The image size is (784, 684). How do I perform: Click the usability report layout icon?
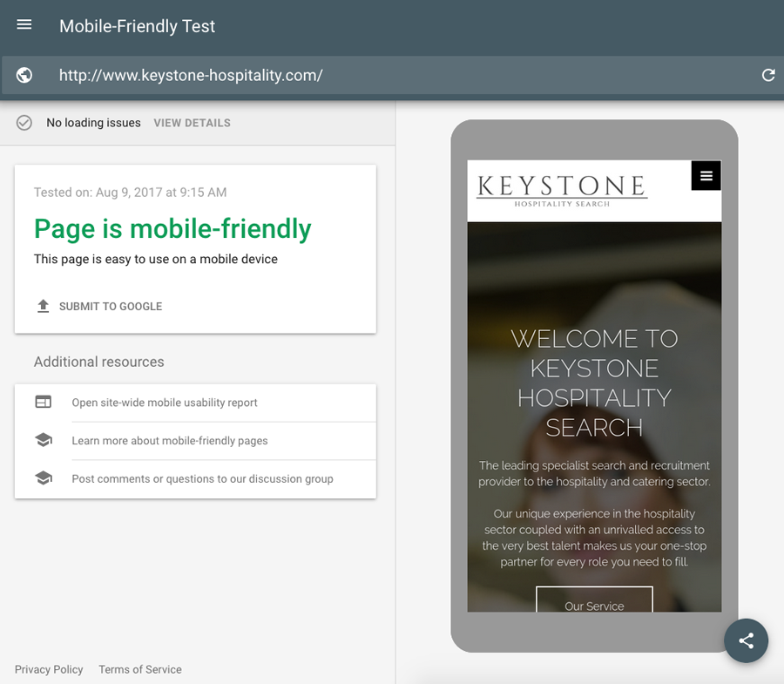tap(43, 402)
